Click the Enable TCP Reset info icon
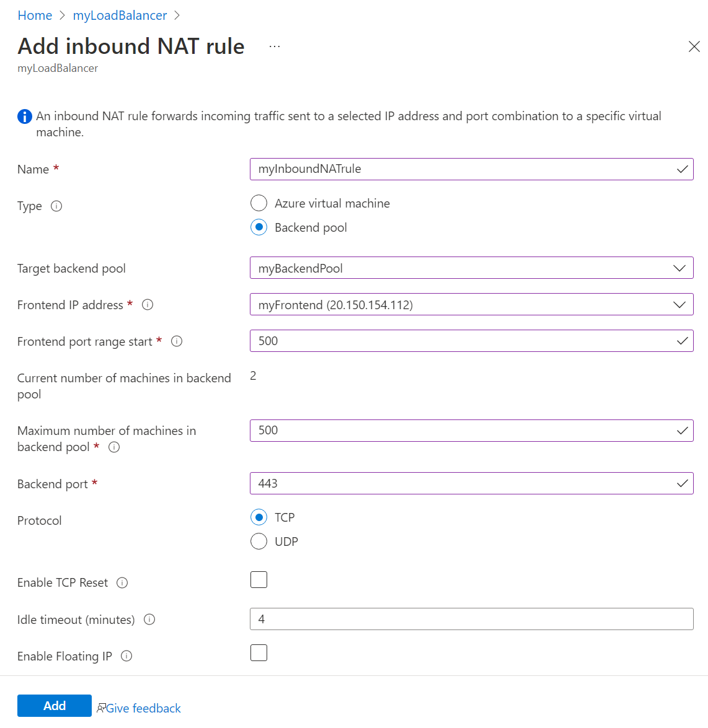Image resolution: width=708 pixels, height=728 pixels. pyautogui.click(x=122, y=583)
